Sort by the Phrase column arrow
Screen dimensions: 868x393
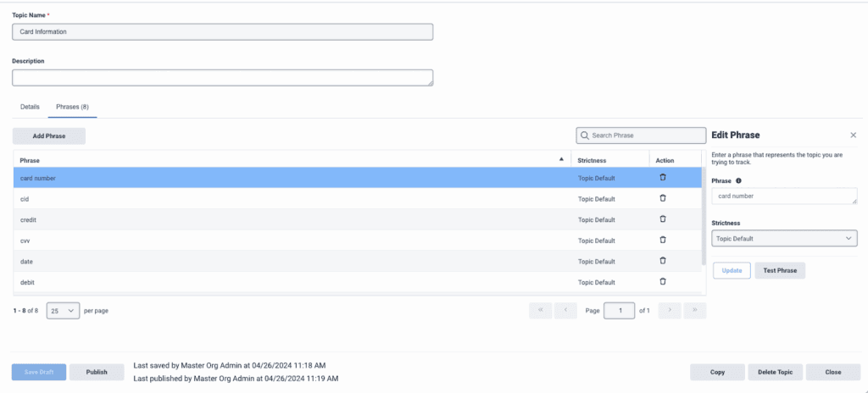pyautogui.click(x=560, y=159)
